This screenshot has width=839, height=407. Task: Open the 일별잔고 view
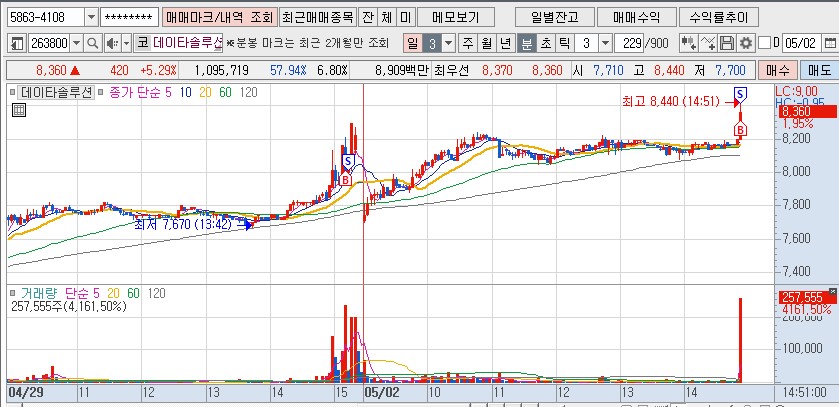click(x=555, y=18)
